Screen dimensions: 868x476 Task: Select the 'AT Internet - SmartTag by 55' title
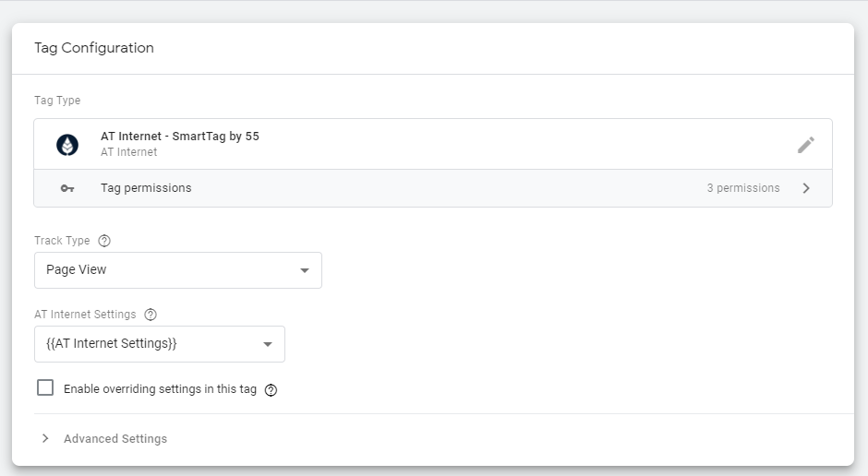(180, 137)
